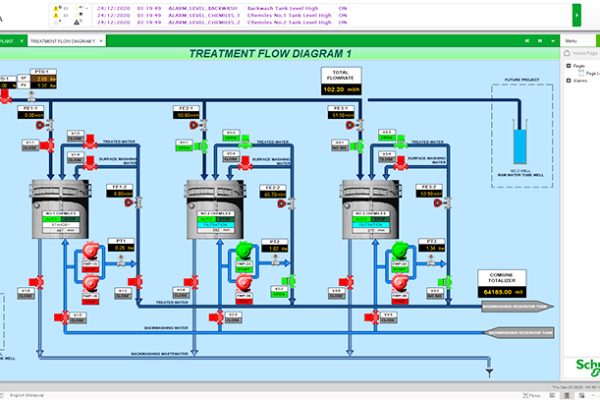Click red drain valve V3-6 symbol

(x=346, y=282)
